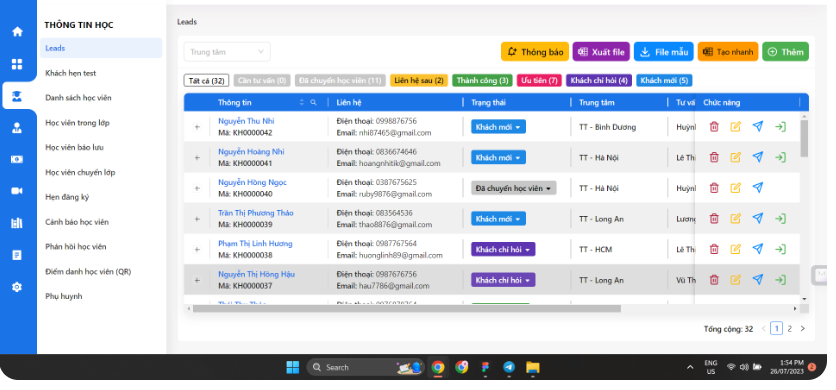Sort the Thông tin column
The width and height of the screenshot is (836, 390).
(302, 102)
